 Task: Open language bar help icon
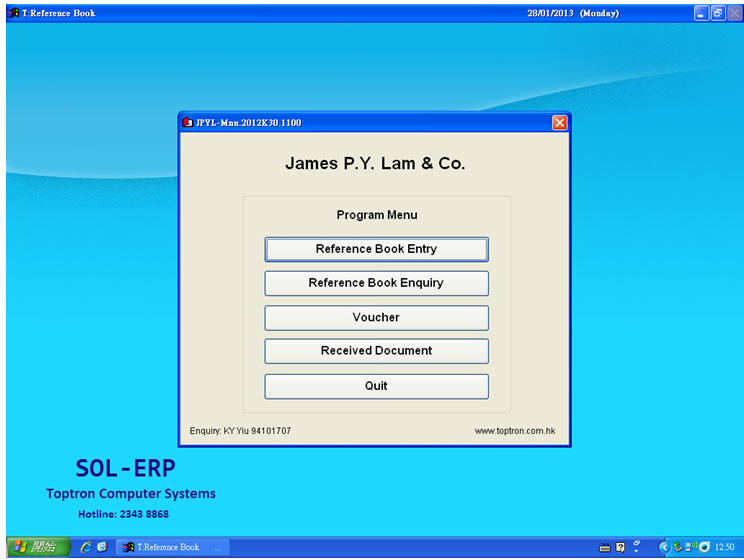click(620, 548)
